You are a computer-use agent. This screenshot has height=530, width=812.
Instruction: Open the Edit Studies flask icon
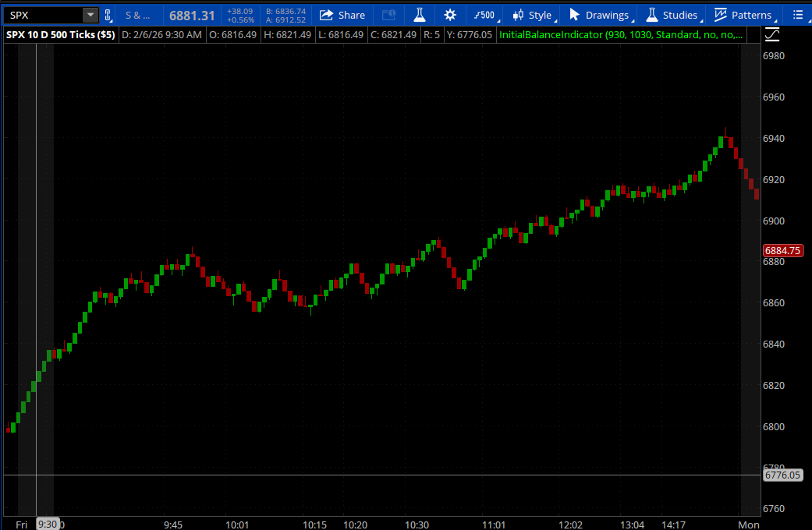[420, 15]
